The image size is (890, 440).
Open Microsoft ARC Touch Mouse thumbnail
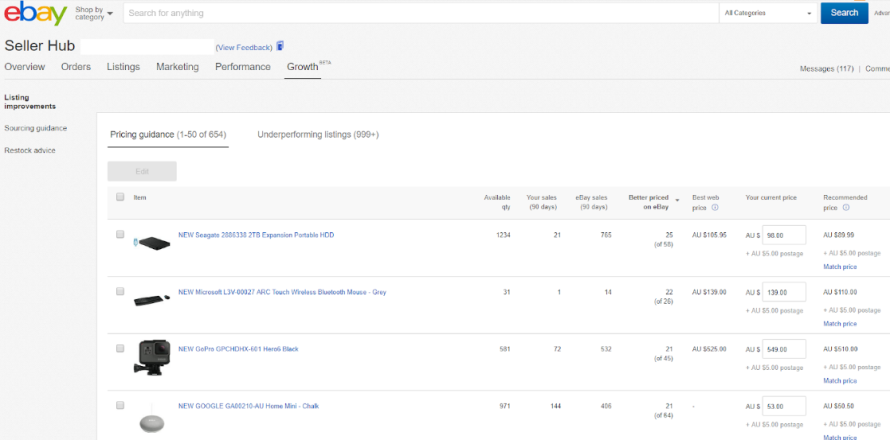coord(152,299)
